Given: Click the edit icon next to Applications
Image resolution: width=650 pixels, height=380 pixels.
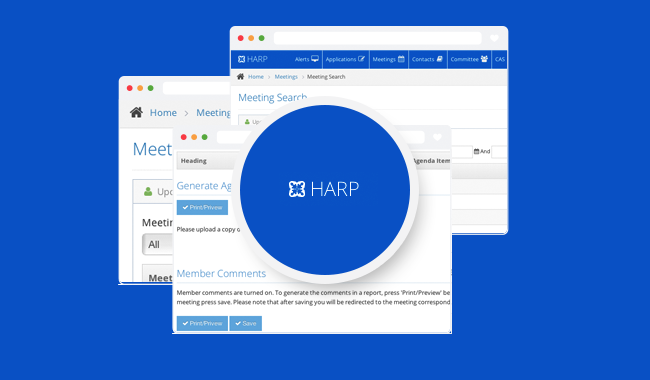Looking at the screenshot, I should tap(361, 59).
